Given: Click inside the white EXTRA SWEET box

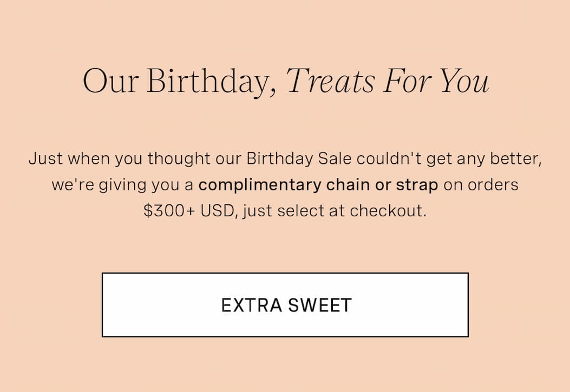Looking at the screenshot, I should [x=285, y=304].
